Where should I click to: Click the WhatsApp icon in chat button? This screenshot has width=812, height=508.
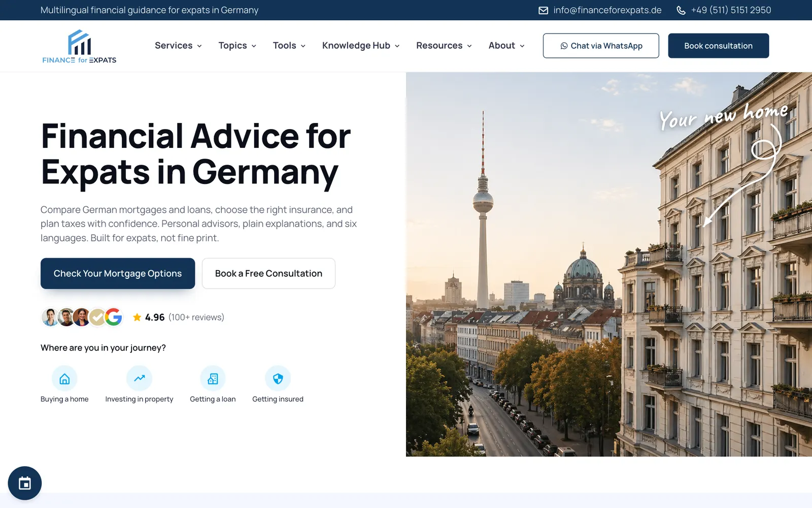click(564, 46)
